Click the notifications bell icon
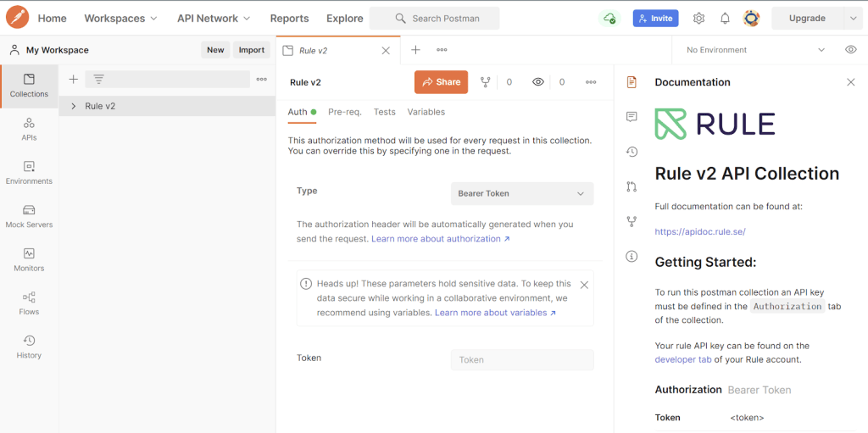Image resolution: width=868 pixels, height=433 pixels. pyautogui.click(x=725, y=19)
